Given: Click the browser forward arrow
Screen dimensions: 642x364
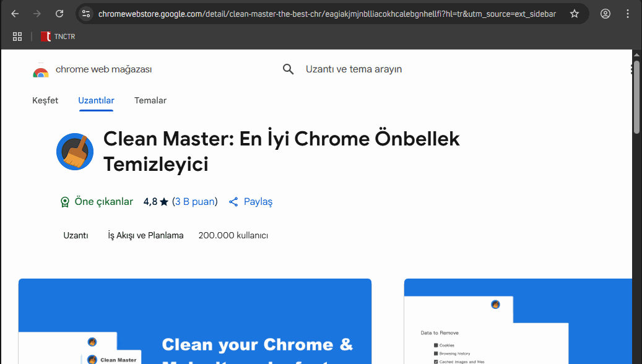Looking at the screenshot, I should [x=37, y=14].
